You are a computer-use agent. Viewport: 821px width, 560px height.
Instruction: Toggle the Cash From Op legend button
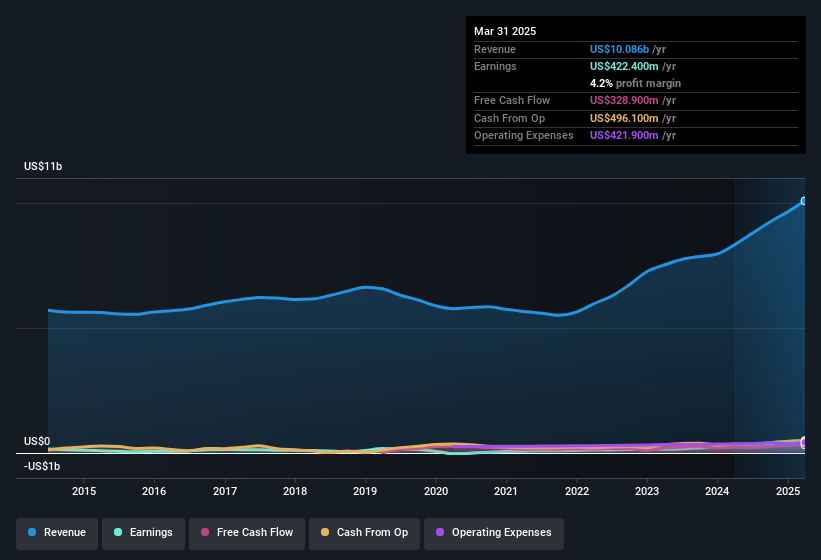click(x=364, y=533)
